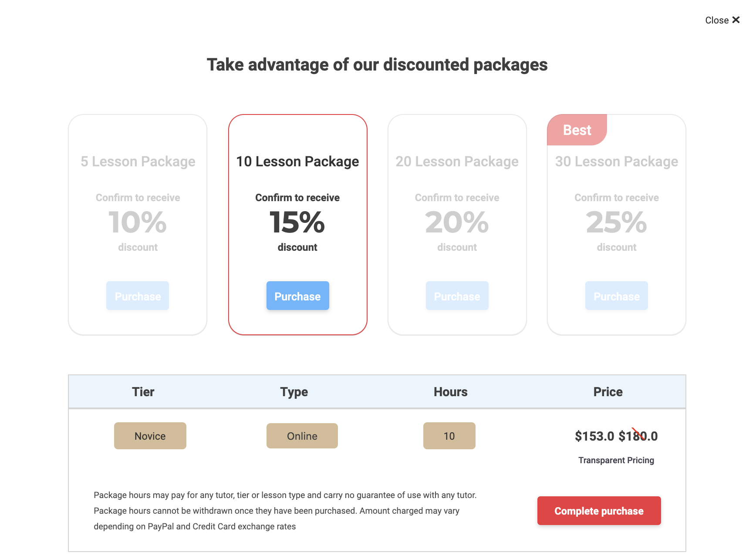
Task: Click the Hours column header
Action: point(450,392)
